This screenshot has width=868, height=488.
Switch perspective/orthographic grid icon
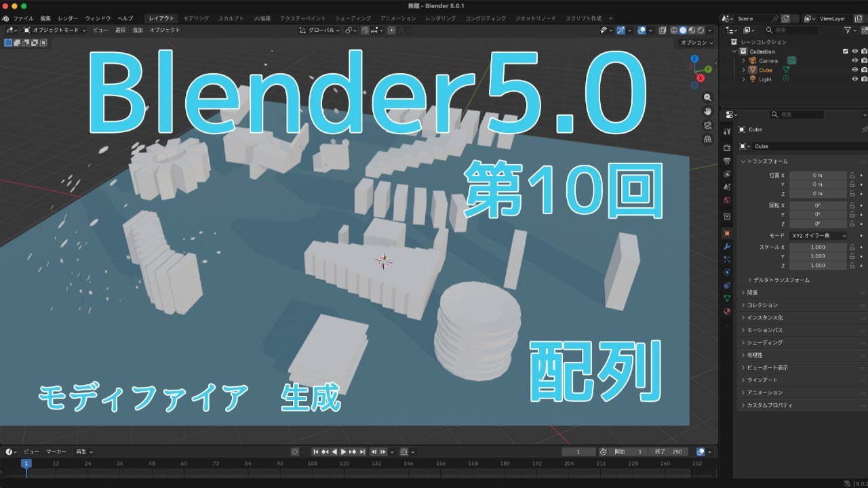coord(708,139)
